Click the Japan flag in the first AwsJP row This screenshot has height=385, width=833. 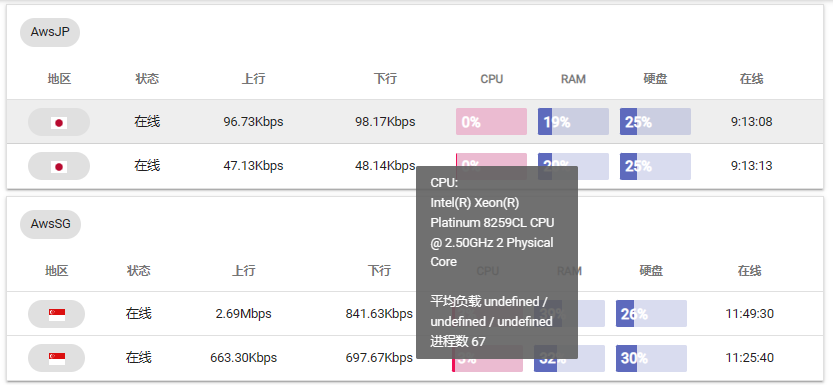click(x=59, y=123)
